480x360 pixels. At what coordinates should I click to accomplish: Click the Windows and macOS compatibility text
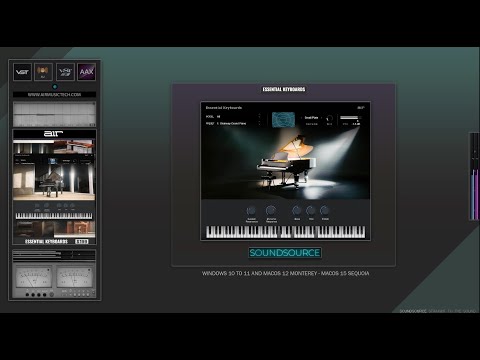(285, 273)
